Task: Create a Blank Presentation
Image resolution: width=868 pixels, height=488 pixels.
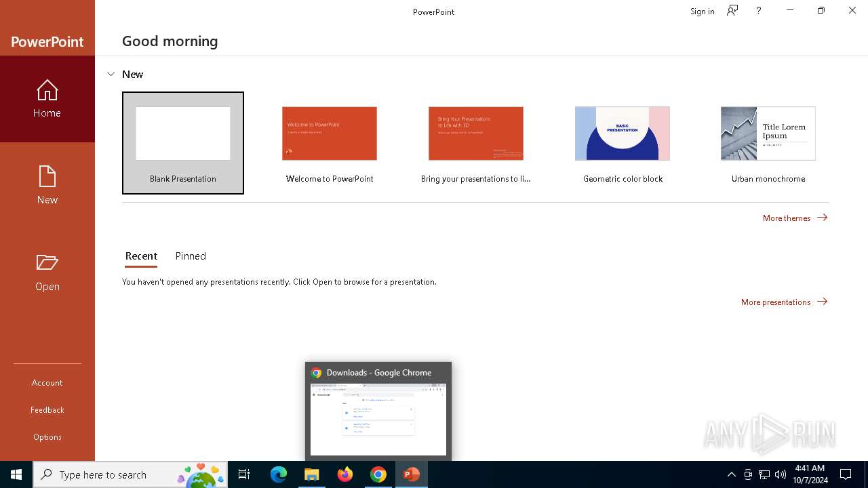Action: coord(183,143)
